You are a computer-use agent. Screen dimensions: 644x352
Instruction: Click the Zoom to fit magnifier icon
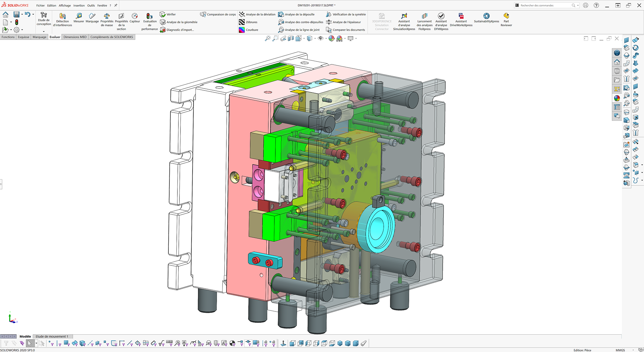coord(268,39)
